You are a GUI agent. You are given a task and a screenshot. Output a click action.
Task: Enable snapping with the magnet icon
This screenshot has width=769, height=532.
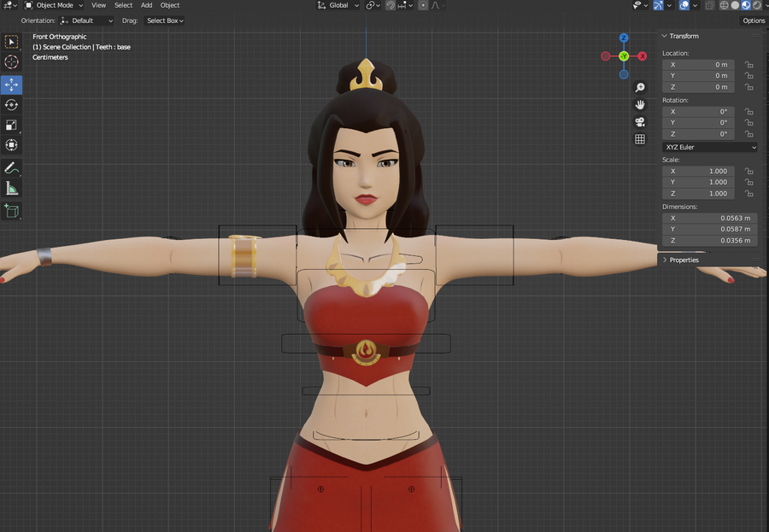pyautogui.click(x=390, y=5)
